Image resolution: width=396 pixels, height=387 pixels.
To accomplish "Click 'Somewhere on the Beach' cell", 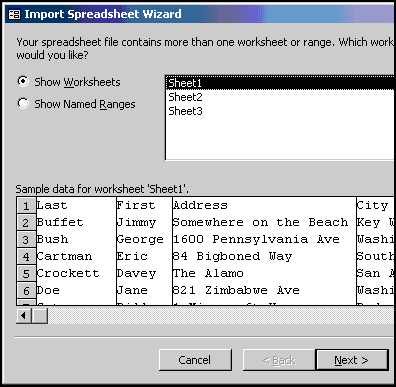I will [x=264, y=222].
